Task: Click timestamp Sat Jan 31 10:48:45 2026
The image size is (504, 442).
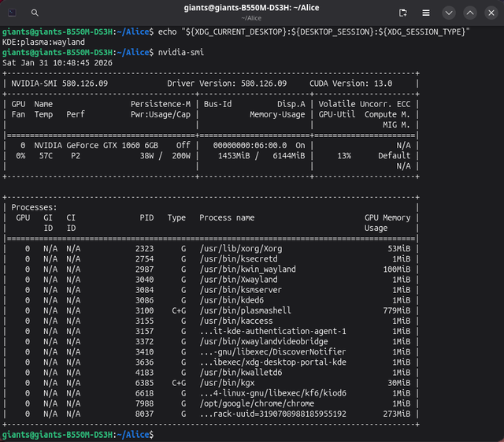Action: click(x=57, y=63)
